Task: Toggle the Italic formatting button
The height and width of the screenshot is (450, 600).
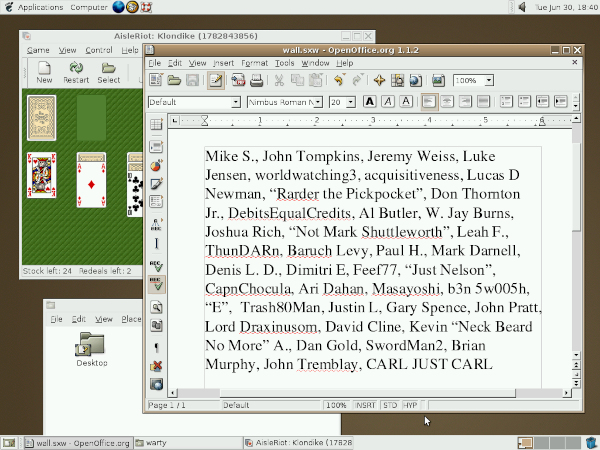Action: 388,102
